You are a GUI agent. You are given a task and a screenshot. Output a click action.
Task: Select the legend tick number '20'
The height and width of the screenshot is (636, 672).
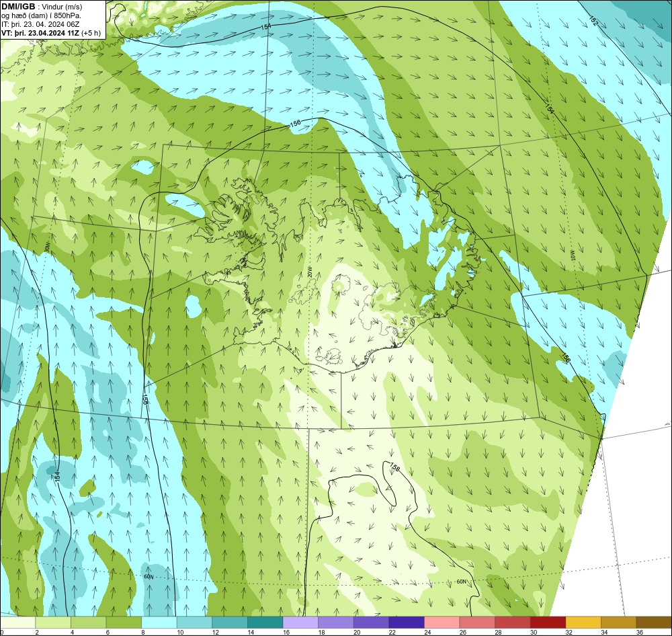tap(357, 632)
